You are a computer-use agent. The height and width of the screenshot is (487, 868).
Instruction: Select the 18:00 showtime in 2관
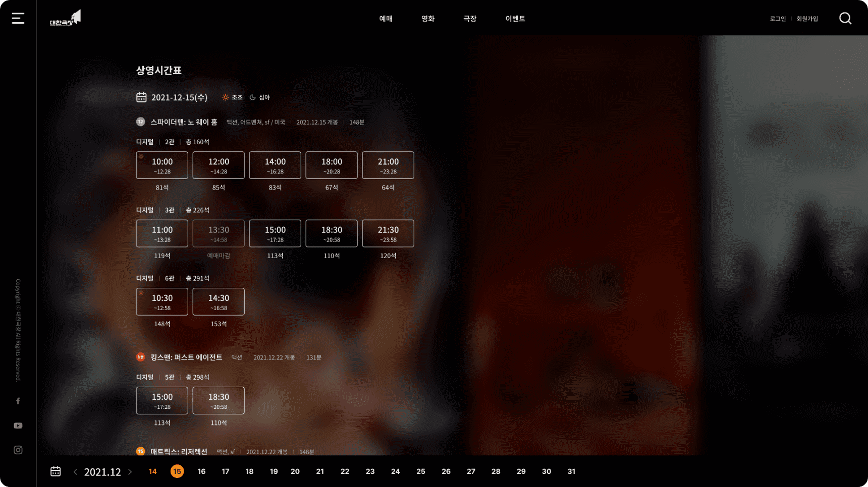pos(332,165)
